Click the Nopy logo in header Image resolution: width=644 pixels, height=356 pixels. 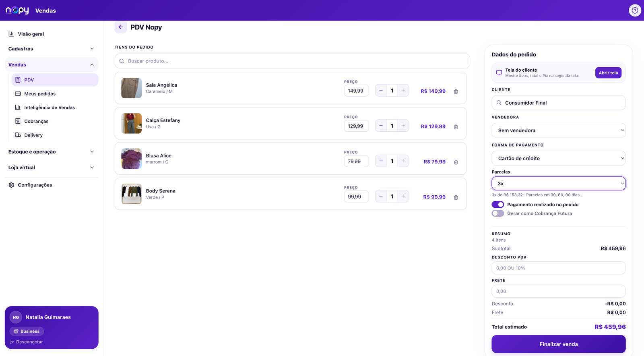pos(17,10)
